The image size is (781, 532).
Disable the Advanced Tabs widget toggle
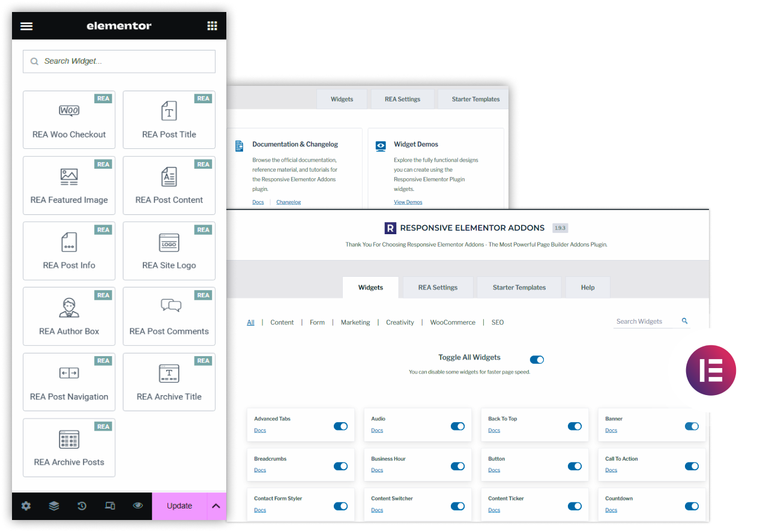click(x=340, y=426)
